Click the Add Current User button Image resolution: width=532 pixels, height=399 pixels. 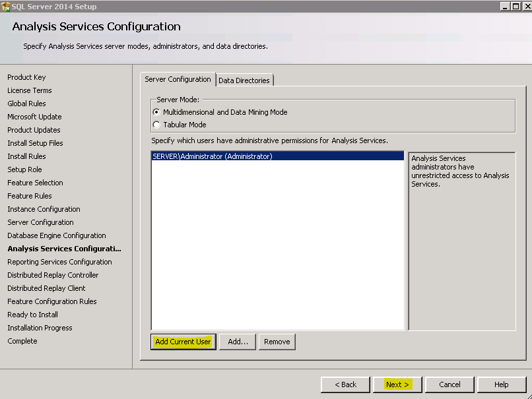click(x=183, y=342)
